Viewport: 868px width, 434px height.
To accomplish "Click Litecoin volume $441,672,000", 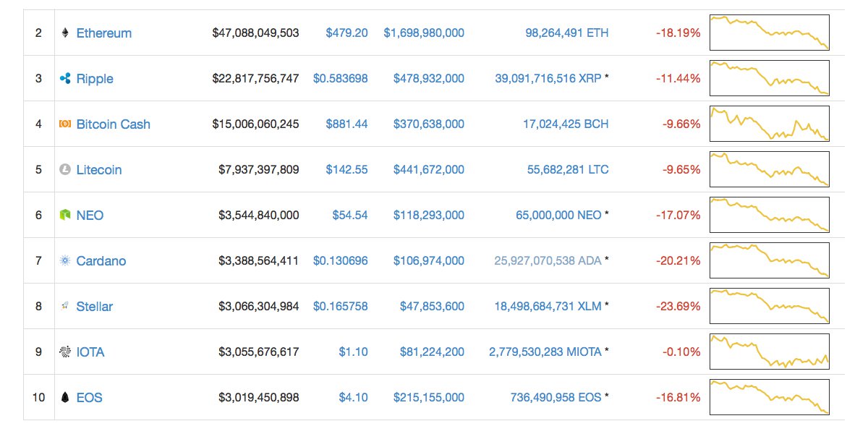I will click(429, 169).
